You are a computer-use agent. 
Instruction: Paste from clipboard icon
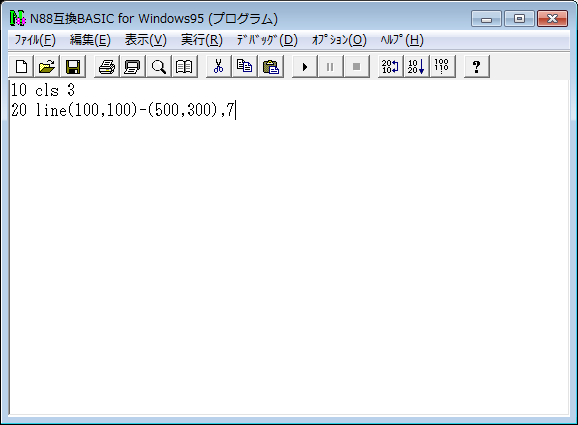(x=271, y=67)
